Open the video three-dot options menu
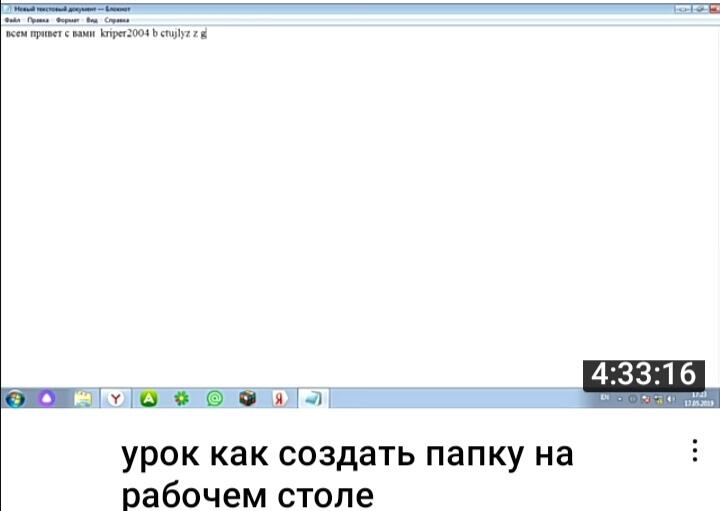Image resolution: width=720 pixels, height=511 pixels. (695, 450)
